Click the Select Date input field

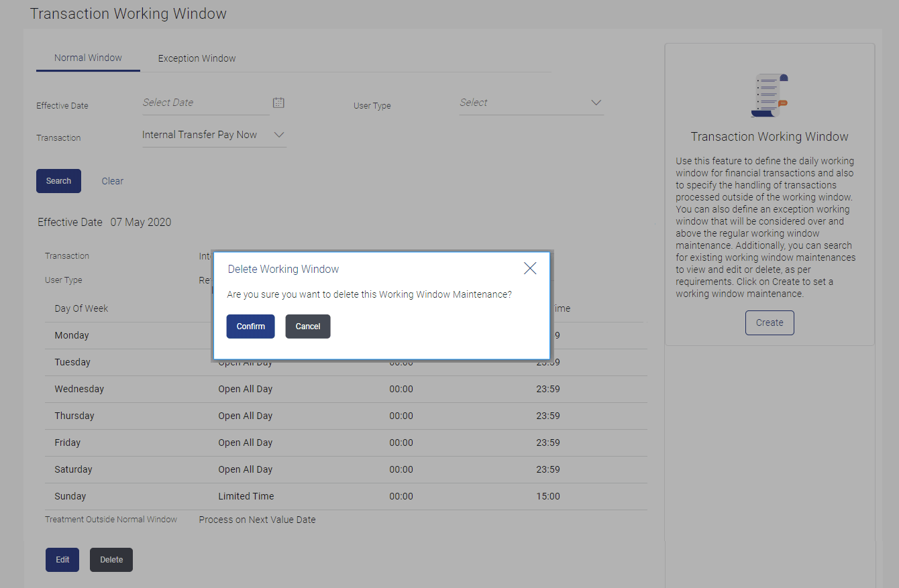[x=205, y=103]
